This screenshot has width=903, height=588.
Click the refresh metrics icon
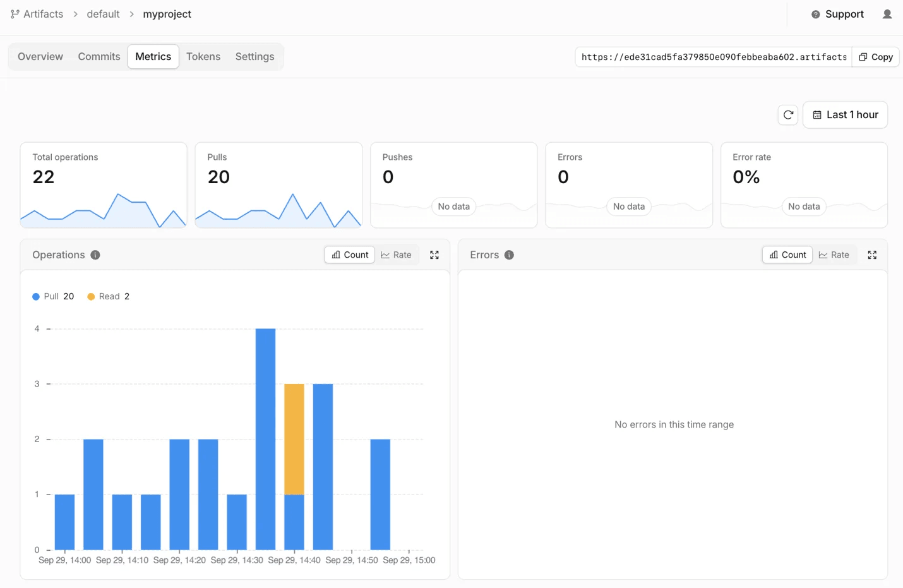point(788,115)
